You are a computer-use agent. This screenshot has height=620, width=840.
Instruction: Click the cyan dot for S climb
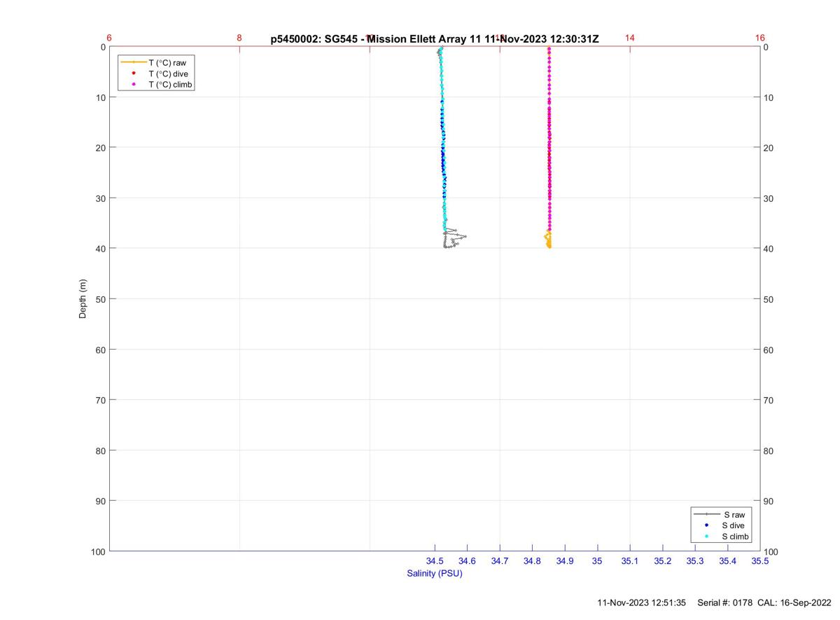click(707, 537)
